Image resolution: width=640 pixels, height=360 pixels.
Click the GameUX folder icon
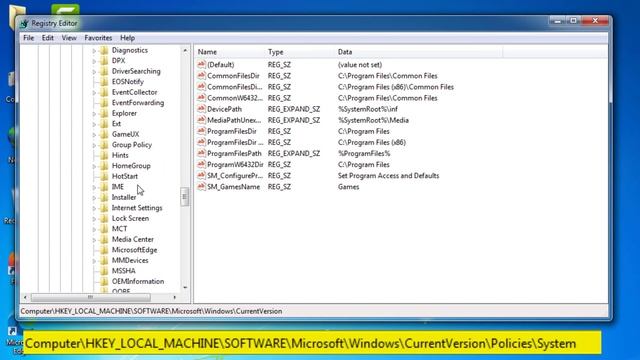(x=104, y=134)
